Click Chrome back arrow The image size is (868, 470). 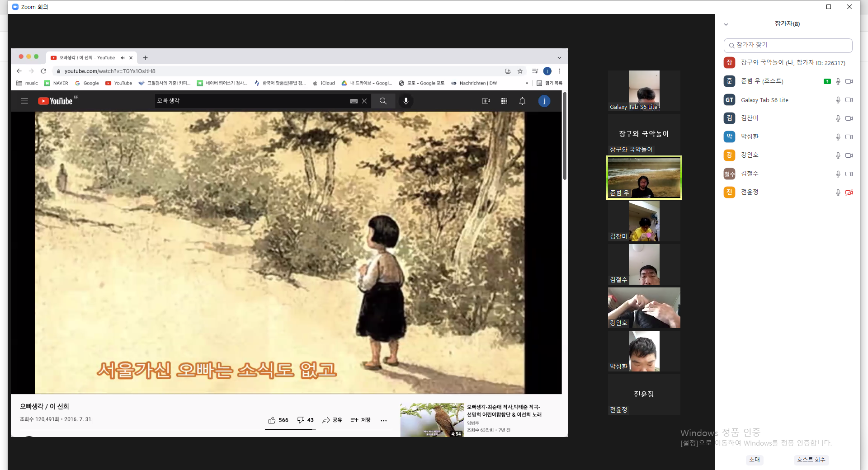click(19, 71)
